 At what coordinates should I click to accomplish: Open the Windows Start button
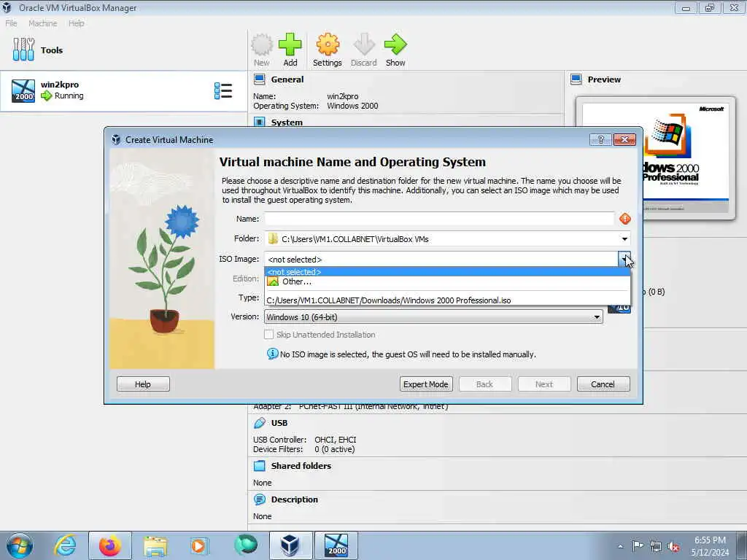[x=20, y=545]
